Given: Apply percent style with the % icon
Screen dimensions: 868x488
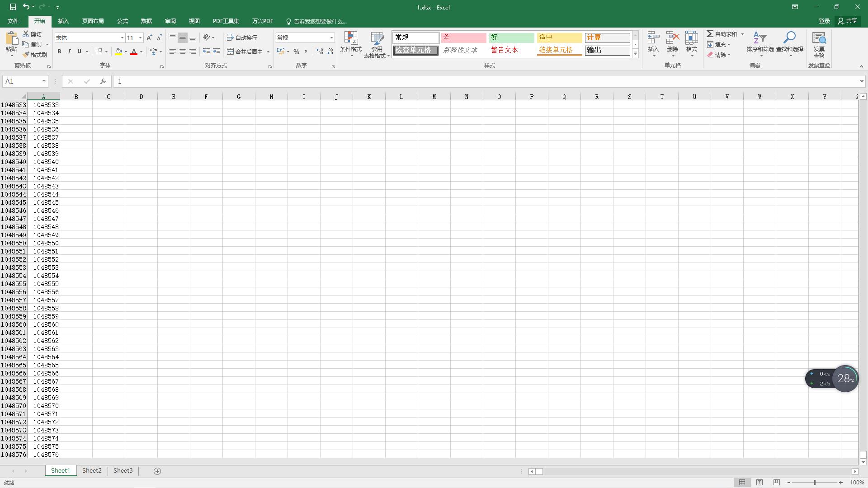Looking at the screenshot, I should (x=296, y=52).
